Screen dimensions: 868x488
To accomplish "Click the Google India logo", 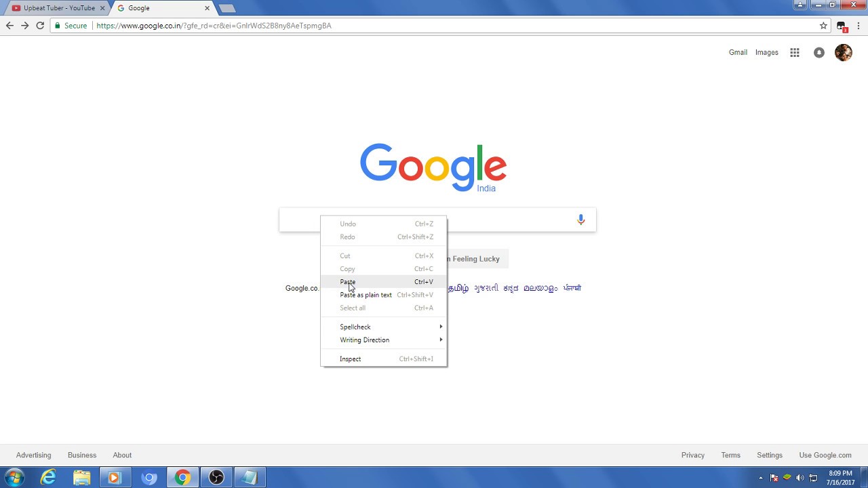I will coord(433,167).
